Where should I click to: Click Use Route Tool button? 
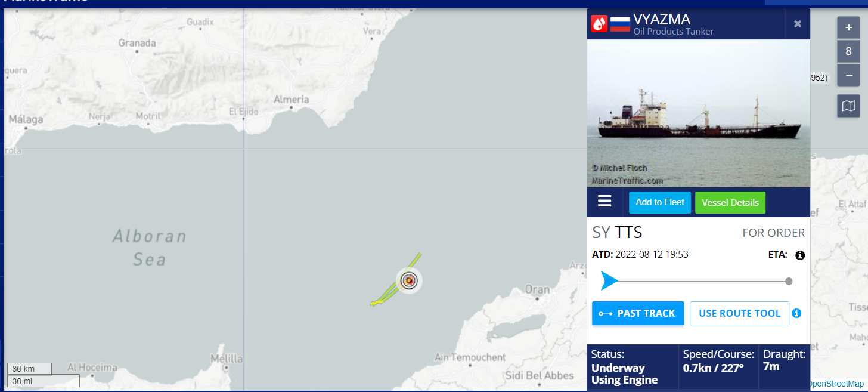coord(739,313)
